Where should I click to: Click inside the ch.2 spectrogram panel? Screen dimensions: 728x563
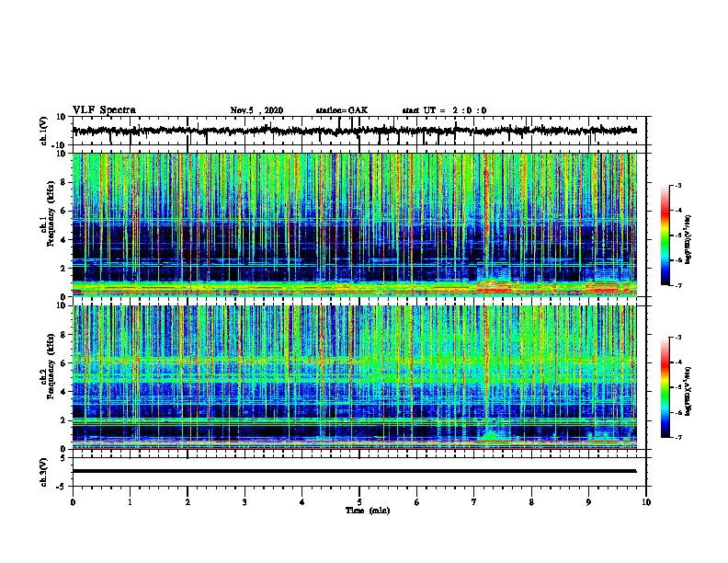tap(354, 377)
